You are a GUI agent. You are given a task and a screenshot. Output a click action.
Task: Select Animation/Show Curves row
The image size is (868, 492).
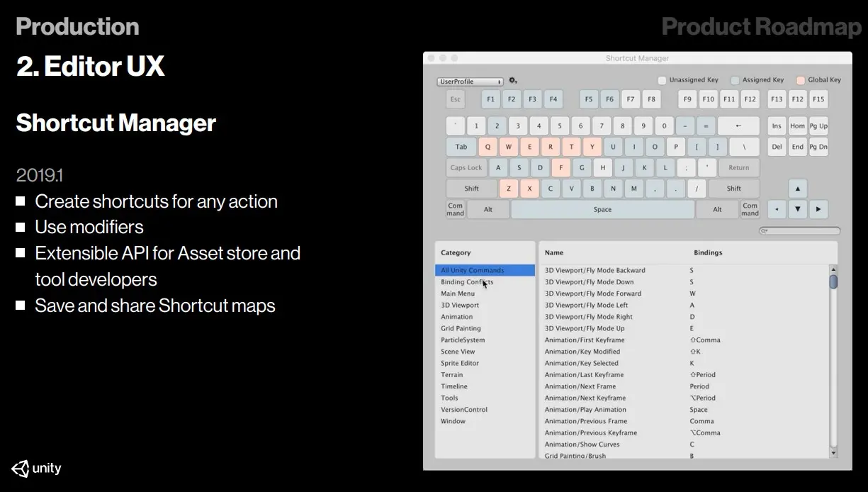pyautogui.click(x=684, y=445)
